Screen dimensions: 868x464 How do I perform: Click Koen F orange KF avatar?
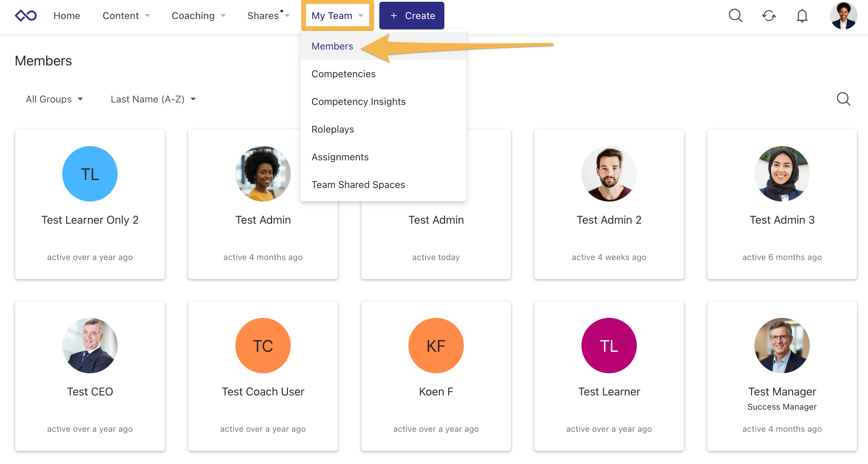coord(436,346)
